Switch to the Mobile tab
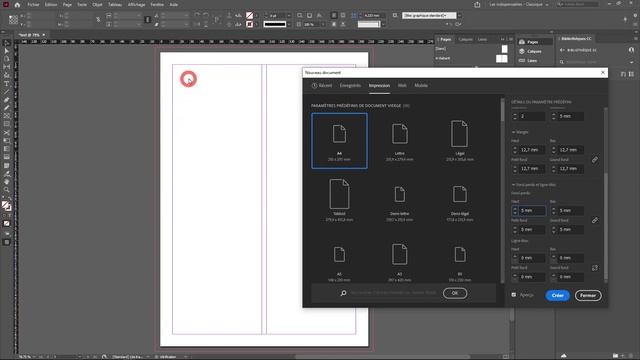Viewport: 640px width, 360px height. [421, 86]
